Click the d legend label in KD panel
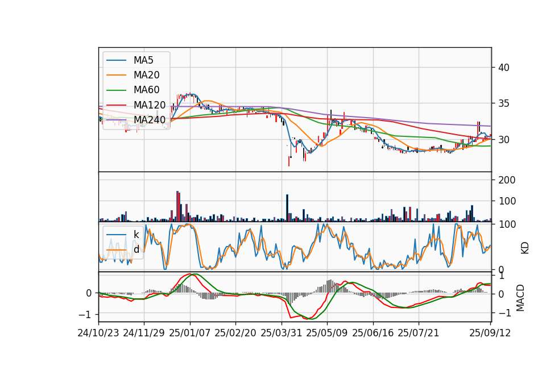This screenshot has height=392, width=546. pos(136,249)
